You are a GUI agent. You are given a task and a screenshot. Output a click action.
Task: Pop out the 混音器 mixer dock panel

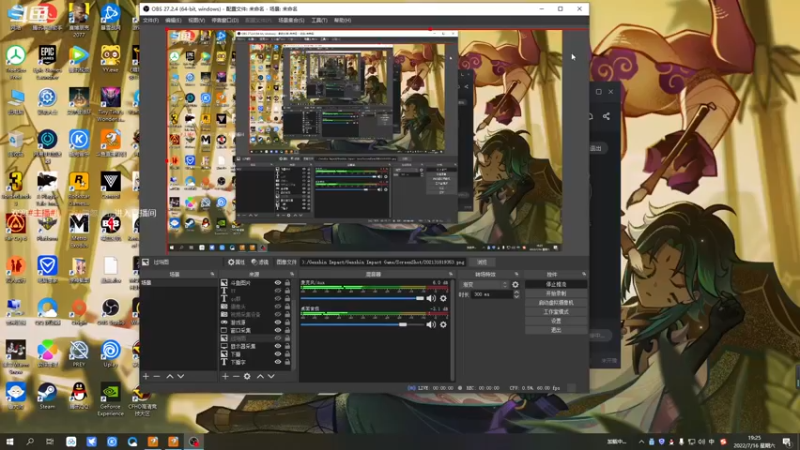click(x=451, y=274)
